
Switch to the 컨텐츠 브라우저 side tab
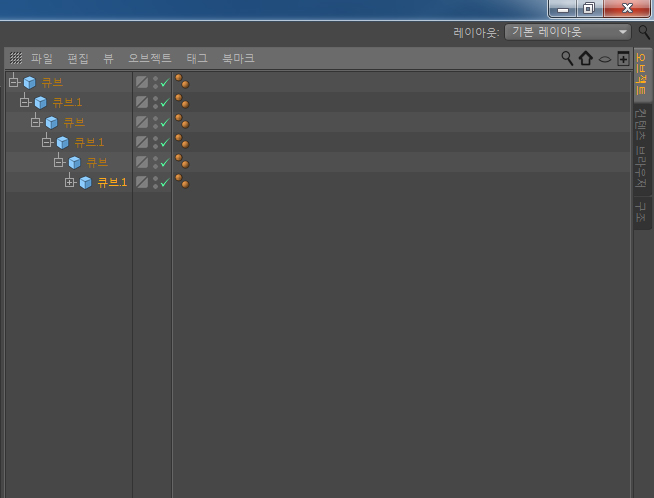(641, 148)
